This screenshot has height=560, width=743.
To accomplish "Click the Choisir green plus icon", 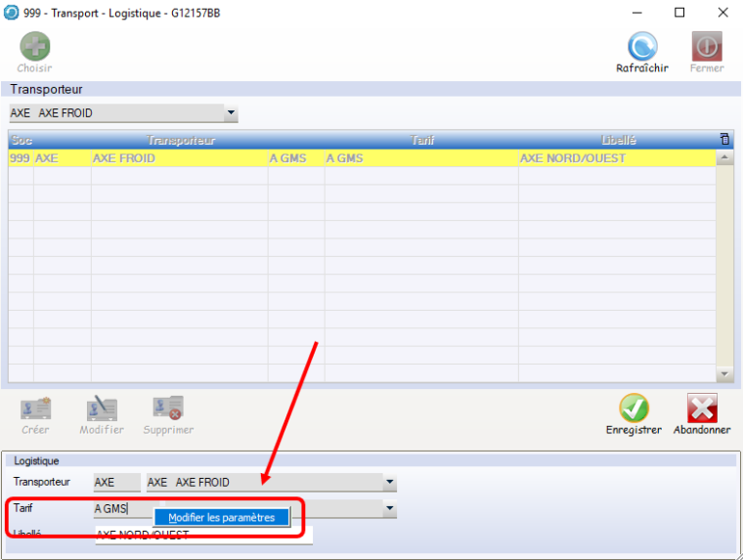I will [x=34, y=46].
